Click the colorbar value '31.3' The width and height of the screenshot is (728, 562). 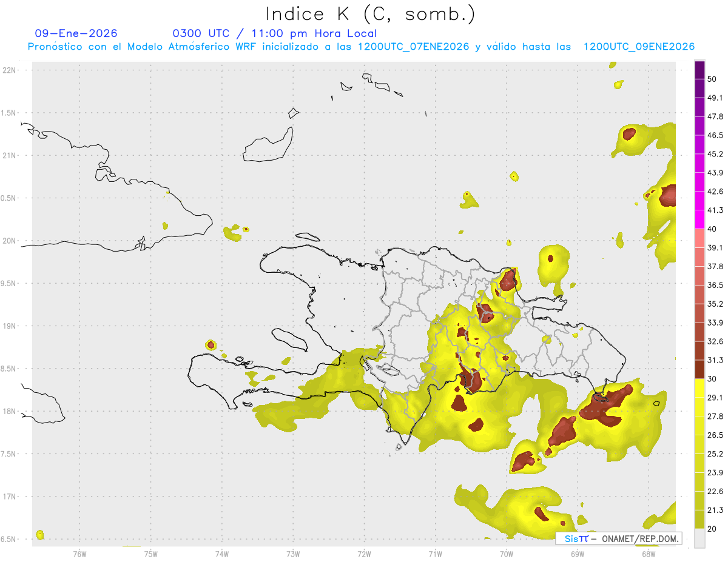tap(715, 360)
